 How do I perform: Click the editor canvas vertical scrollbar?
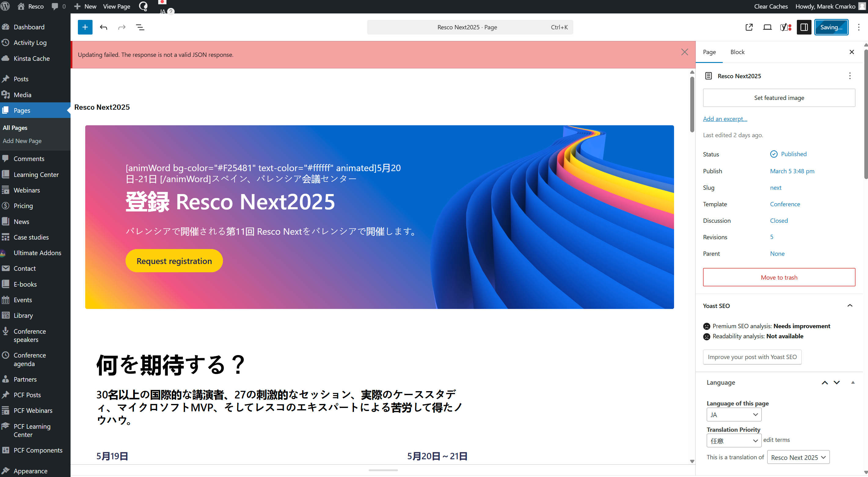point(692,105)
